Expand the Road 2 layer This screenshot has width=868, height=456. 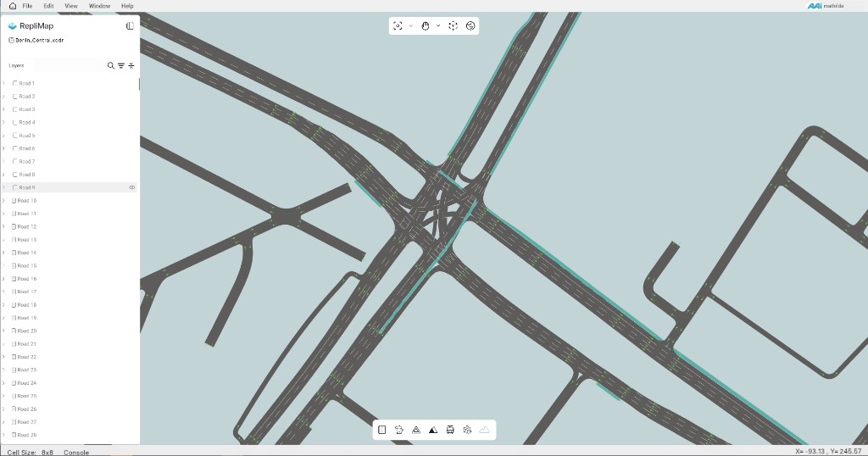(x=3, y=97)
